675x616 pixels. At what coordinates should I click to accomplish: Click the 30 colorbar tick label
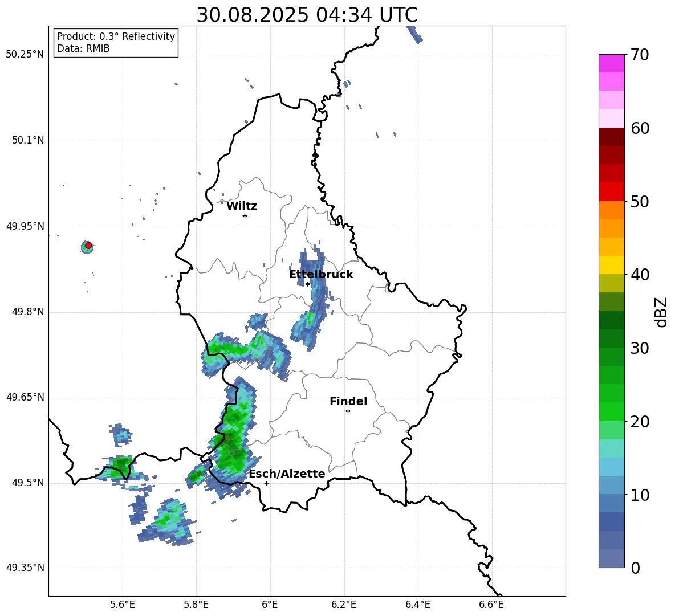[x=640, y=348]
